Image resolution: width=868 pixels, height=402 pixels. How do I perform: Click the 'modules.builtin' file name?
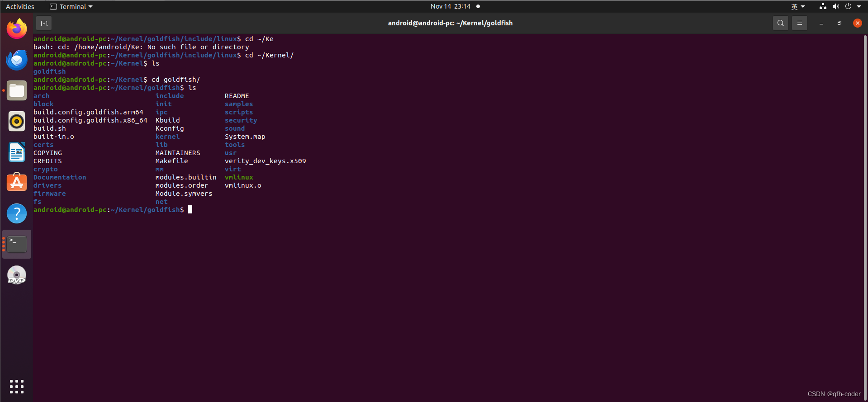pos(186,177)
